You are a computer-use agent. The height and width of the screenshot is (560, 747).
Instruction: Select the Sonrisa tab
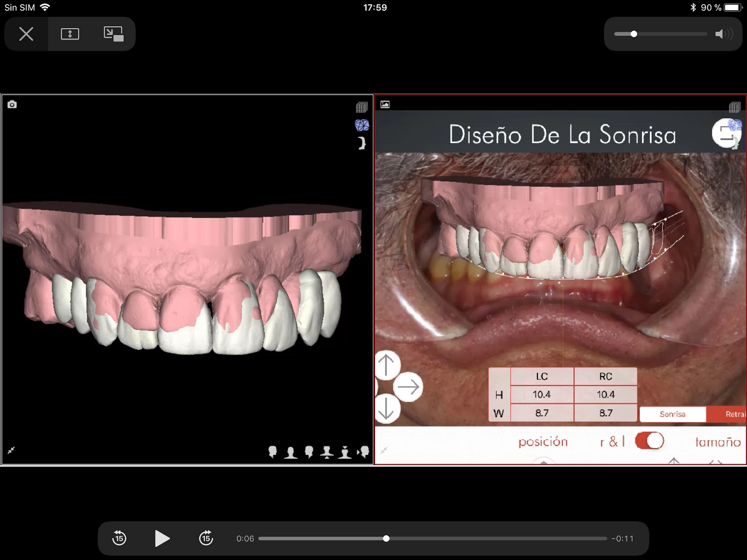pos(673,414)
